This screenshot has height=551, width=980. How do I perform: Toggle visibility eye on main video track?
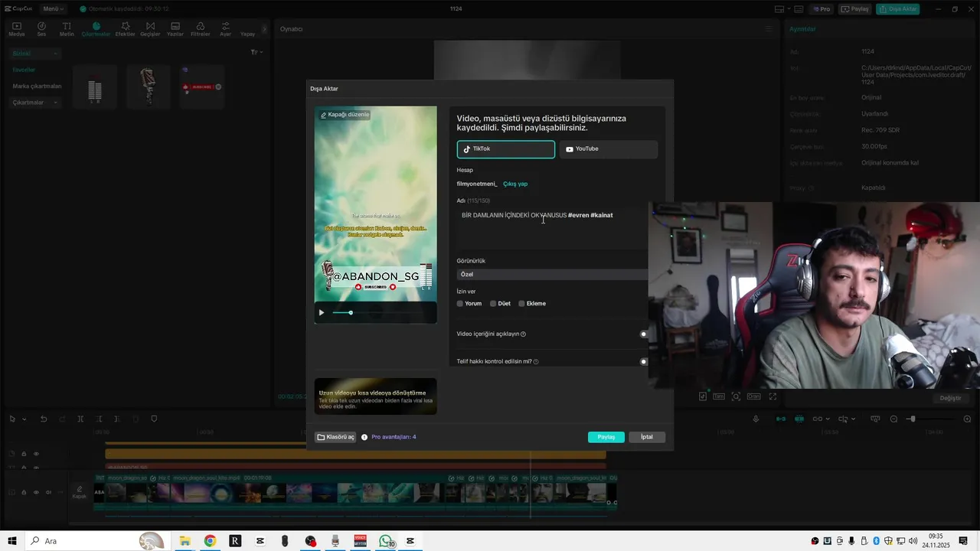[x=35, y=492]
